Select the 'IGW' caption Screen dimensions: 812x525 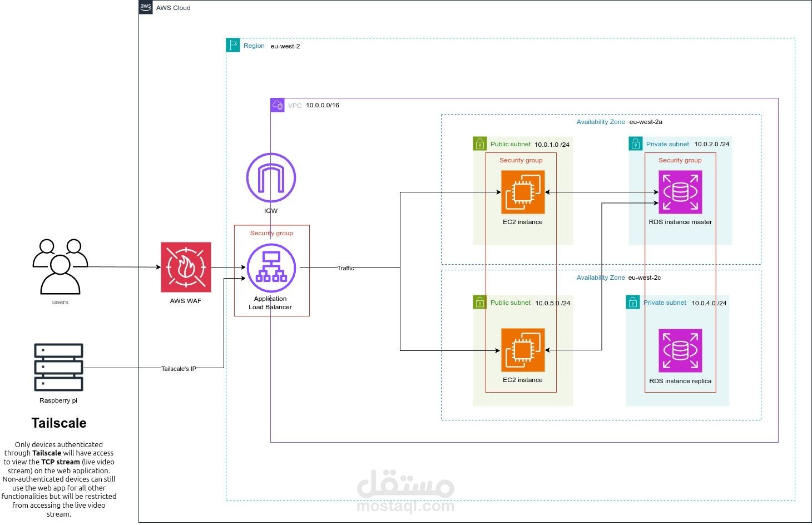[x=271, y=211]
